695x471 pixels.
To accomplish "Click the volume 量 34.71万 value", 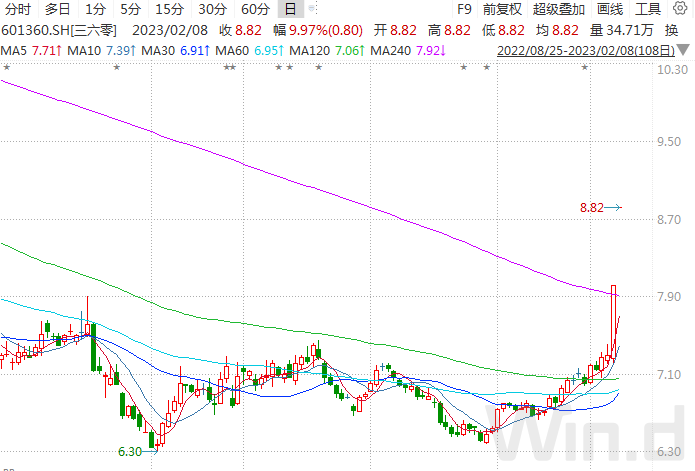I will (x=622, y=30).
